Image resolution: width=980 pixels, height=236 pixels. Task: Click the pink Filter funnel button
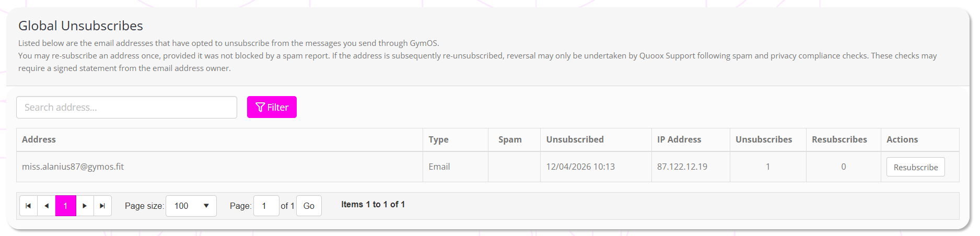tap(272, 107)
